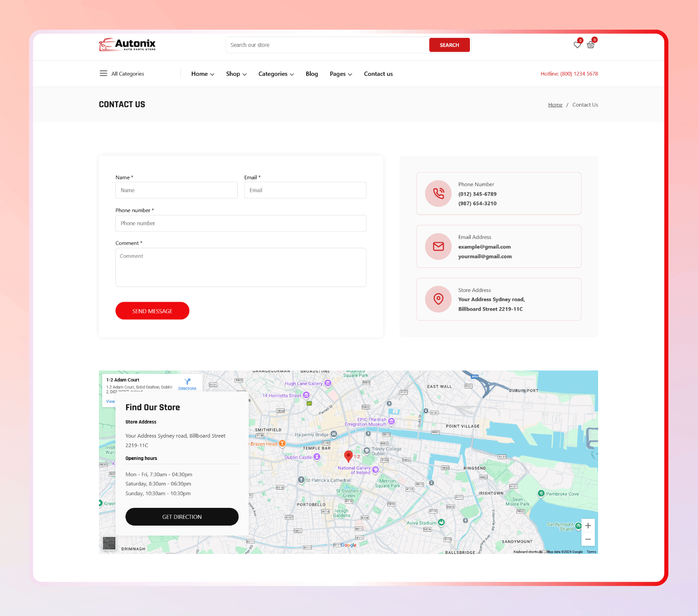Open the shopping basket icon
698x616 pixels.
point(591,45)
